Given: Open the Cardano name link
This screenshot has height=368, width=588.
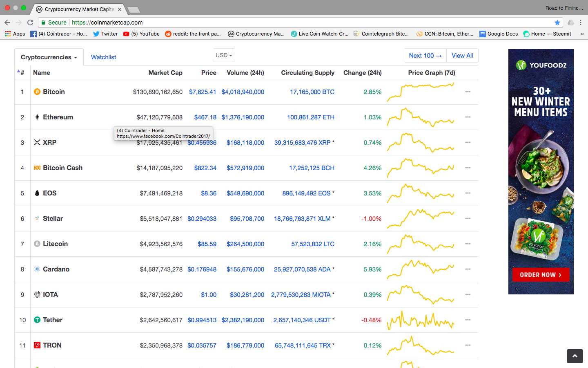Looking at the screenshot, I should click(x=56, y=269).
